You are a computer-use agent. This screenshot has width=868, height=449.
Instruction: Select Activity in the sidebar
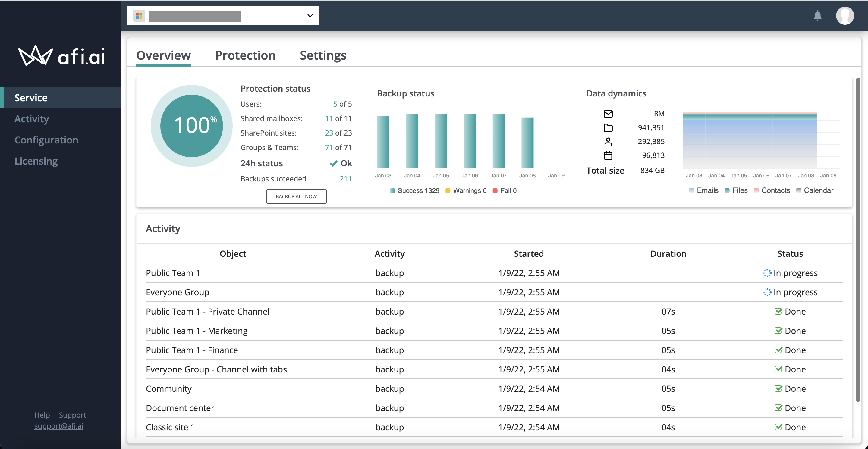tap(32, 119)
